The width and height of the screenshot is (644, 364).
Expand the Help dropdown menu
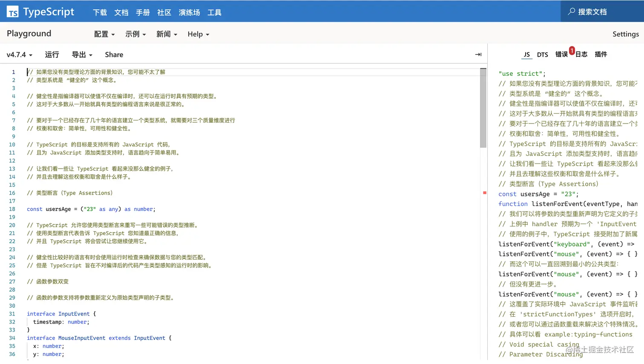[198, 34]
